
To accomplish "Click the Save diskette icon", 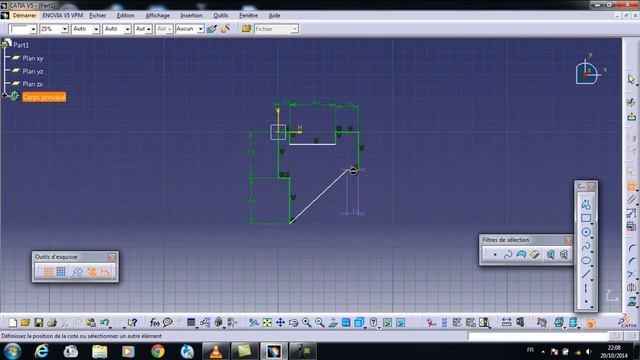I will pyautogui.click(x=38, y=323).
